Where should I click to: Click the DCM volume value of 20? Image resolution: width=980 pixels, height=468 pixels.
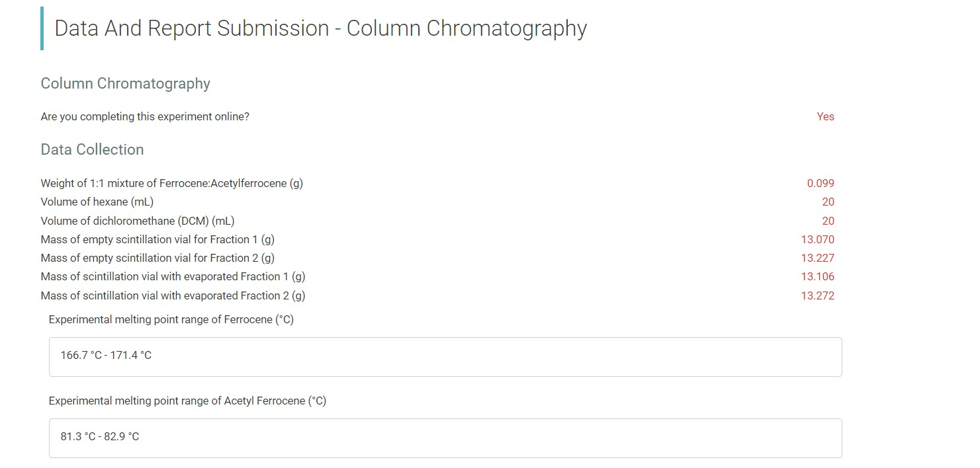(828, 221)
